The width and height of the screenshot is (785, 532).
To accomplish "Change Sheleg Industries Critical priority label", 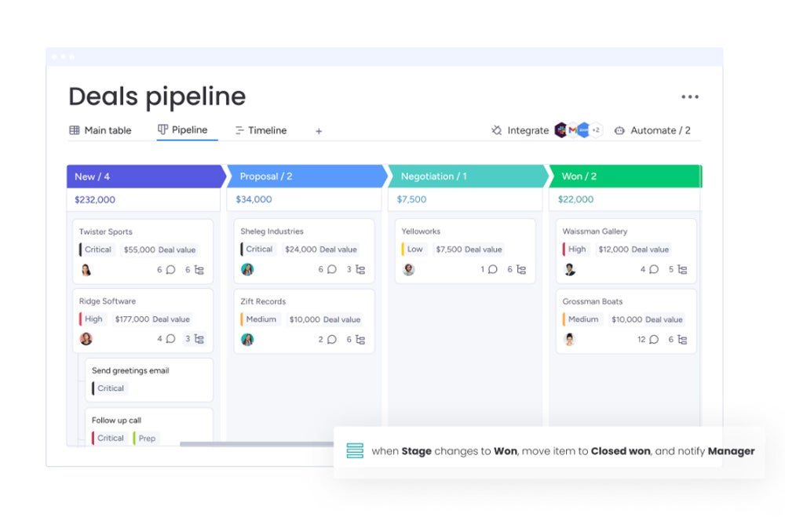I will (257, 250).
